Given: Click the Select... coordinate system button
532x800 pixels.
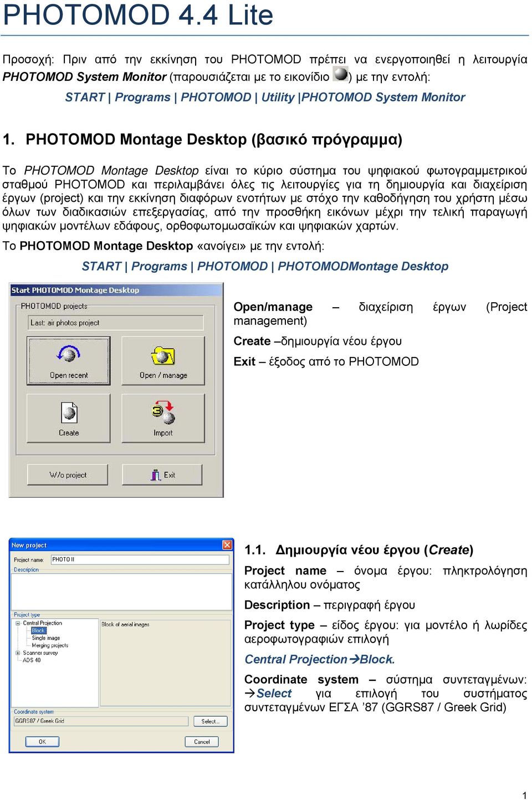Looking at the screenshot, I should tap(211, 721).
